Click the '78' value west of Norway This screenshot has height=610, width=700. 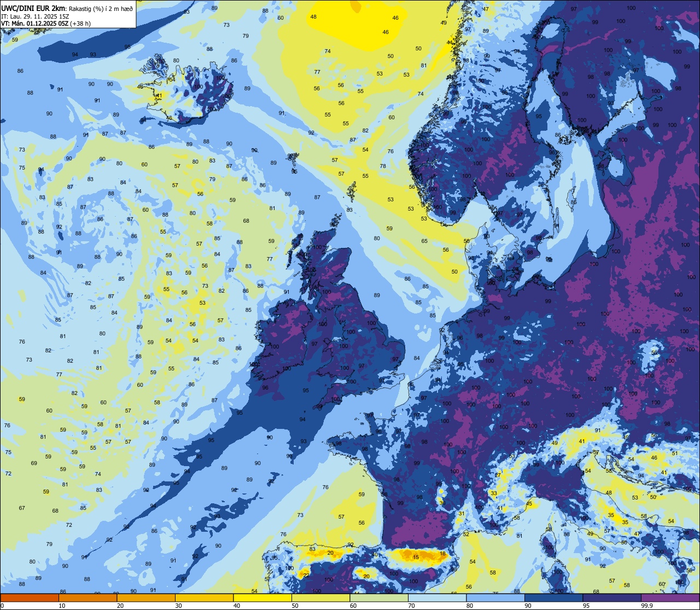(x=383, y=166)
